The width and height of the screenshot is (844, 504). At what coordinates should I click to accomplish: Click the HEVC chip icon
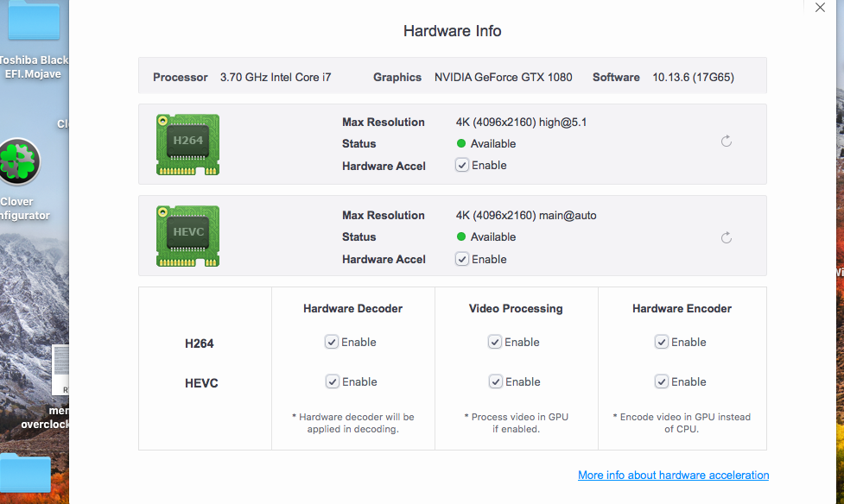[187, 236]
